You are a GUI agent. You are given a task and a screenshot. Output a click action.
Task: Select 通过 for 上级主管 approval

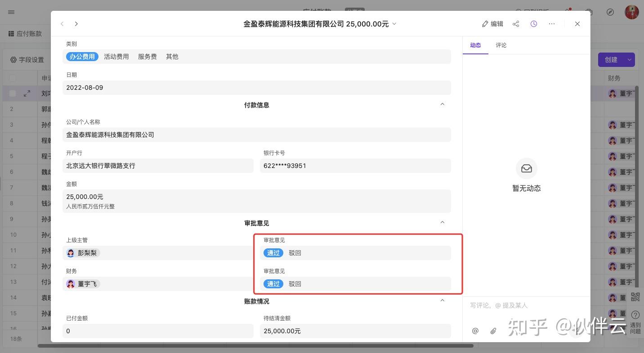tap(273, 253)
